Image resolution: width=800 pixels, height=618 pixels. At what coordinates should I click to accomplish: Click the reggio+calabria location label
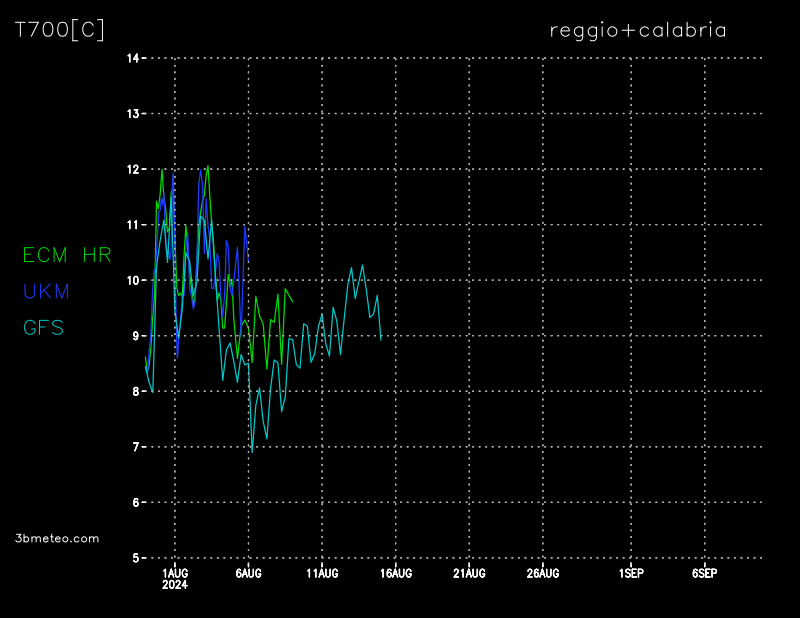click(638, 30)
